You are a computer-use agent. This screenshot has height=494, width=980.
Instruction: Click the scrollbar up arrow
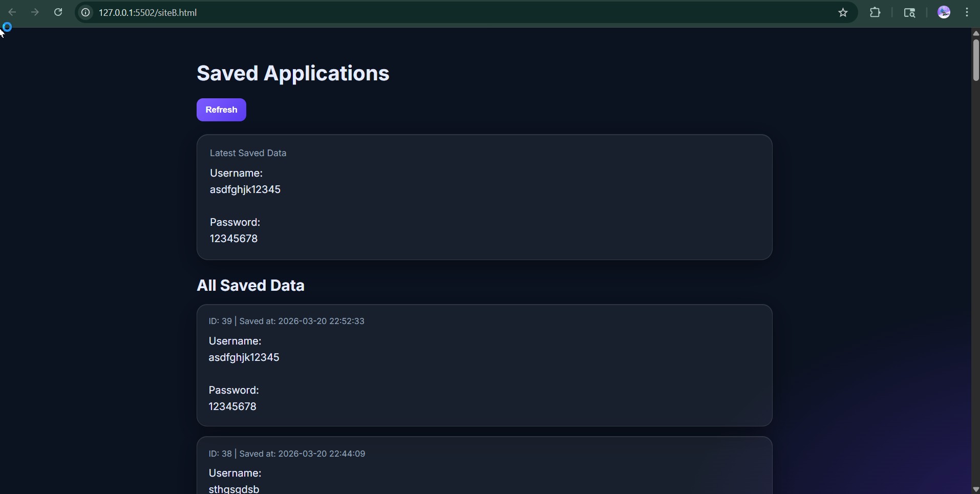(976, 33)
